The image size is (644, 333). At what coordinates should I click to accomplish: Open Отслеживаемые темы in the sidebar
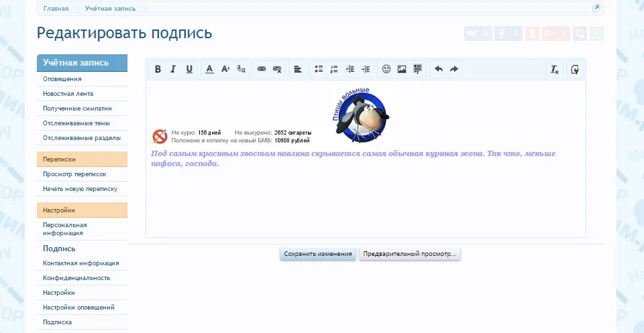(x=82, y=123)
